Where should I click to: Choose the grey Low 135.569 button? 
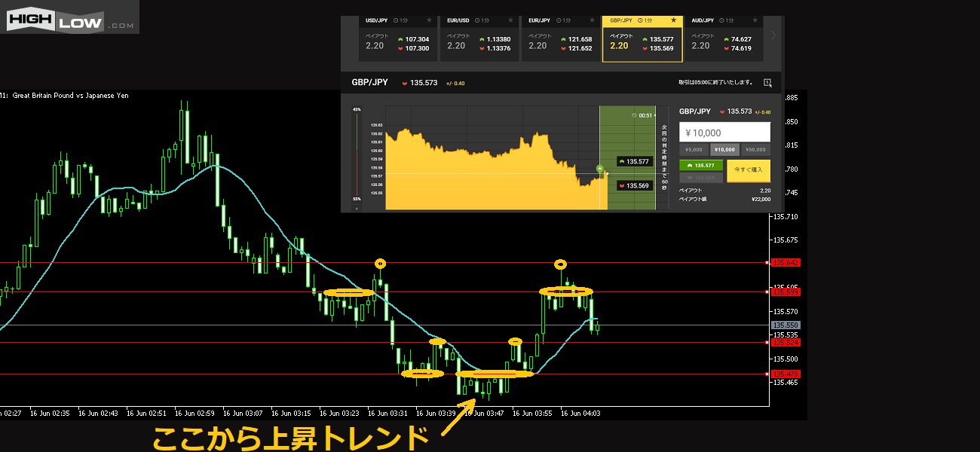701,178
